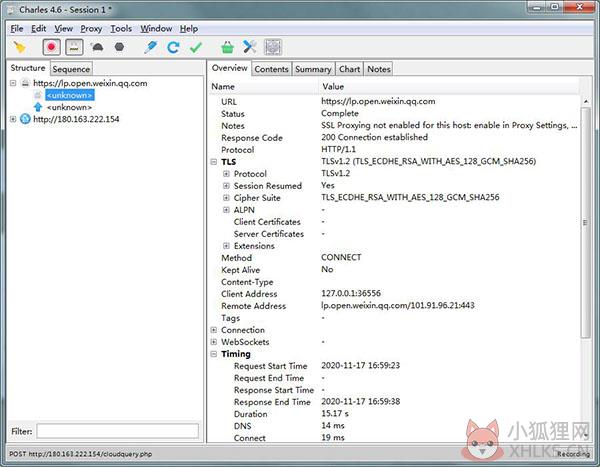
Task: Select the Status Complete value
Action: pos(340,113)
